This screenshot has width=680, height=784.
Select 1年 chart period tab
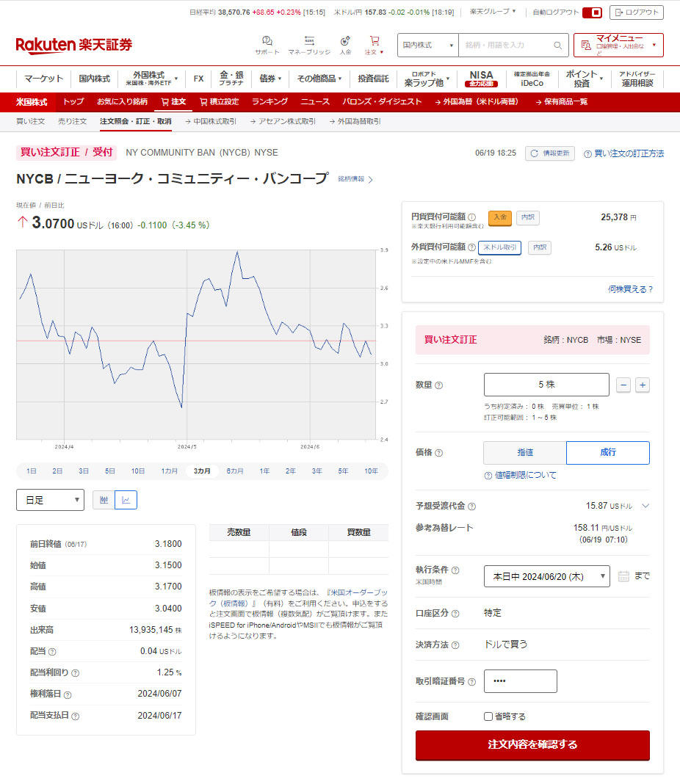click(264, 471)
